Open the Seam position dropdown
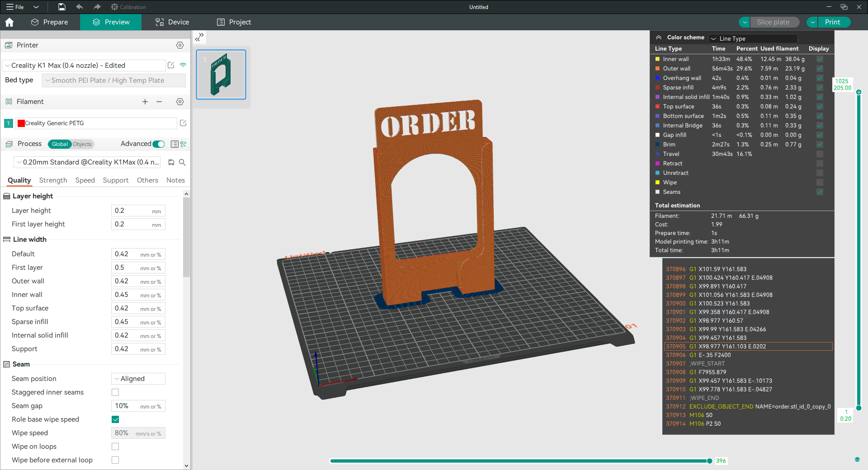The width and height of the screenshot is (868, 470). pos(138,378)
